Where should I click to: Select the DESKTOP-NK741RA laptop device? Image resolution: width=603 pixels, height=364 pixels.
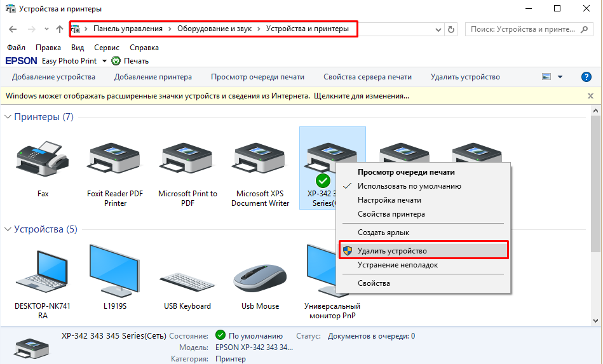43,272
